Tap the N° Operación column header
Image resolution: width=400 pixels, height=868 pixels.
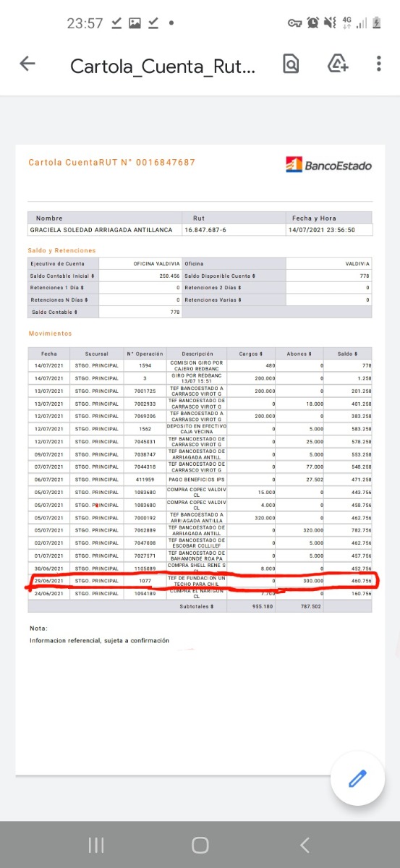(x=145, y=354)
